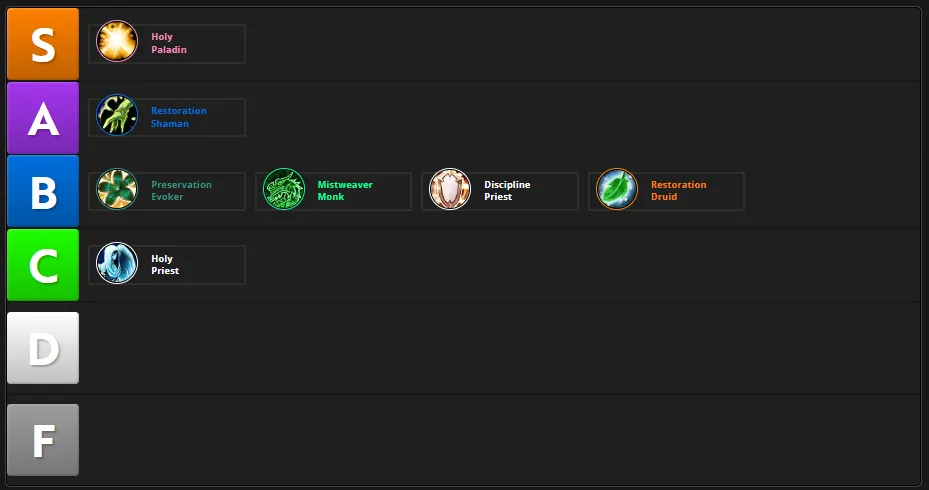Image resolution: width=929 pixels, height=490 pixels.
Task: Open the Holy Paladin text link
Action: click(x=169, y=43)
